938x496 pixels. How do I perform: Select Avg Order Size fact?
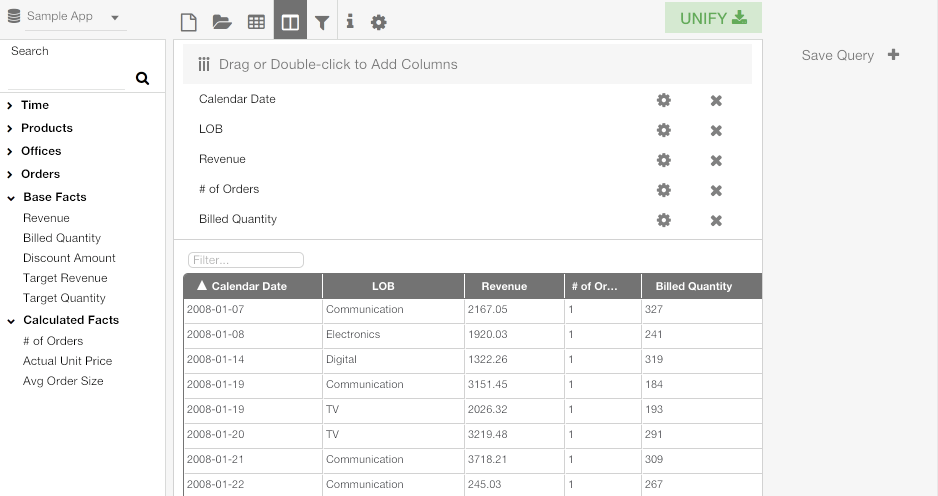(63, 381)
